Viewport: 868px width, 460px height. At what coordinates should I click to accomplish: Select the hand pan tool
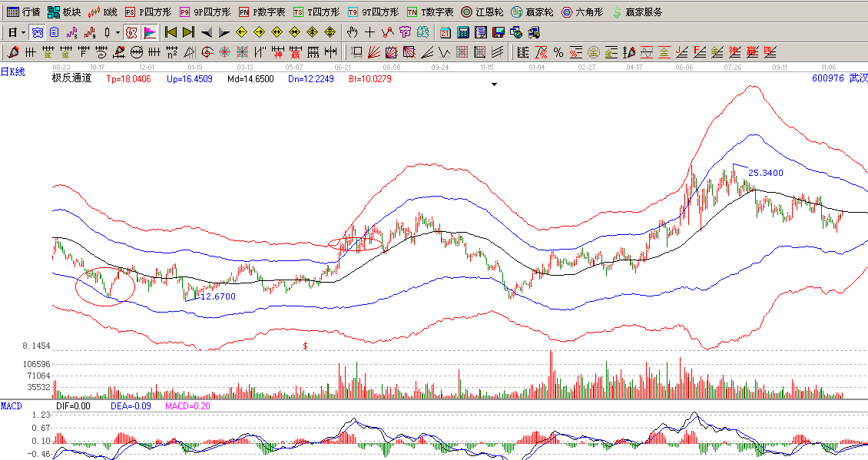(352, 33)
